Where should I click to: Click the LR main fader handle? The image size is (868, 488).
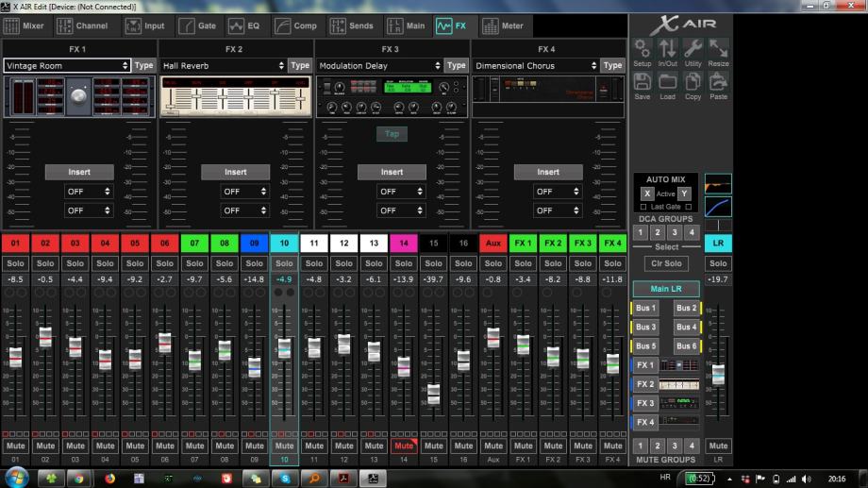pos(718,375)
